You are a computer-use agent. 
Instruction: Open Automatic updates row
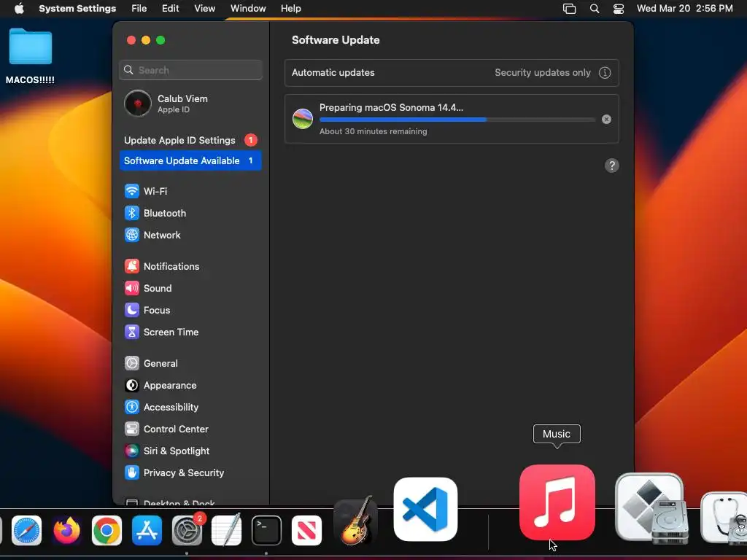point(452,73)
